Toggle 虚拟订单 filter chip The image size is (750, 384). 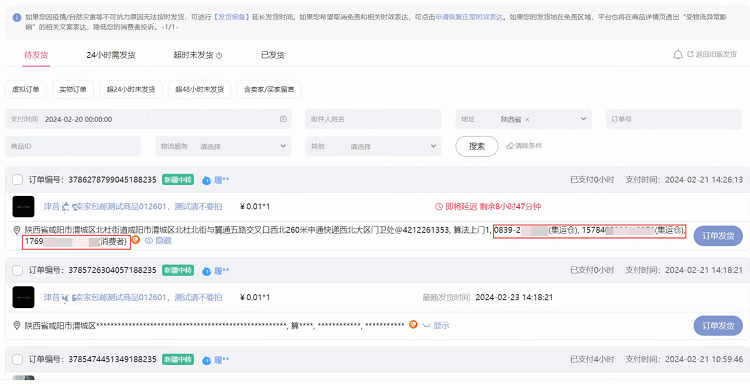point(26,89)
